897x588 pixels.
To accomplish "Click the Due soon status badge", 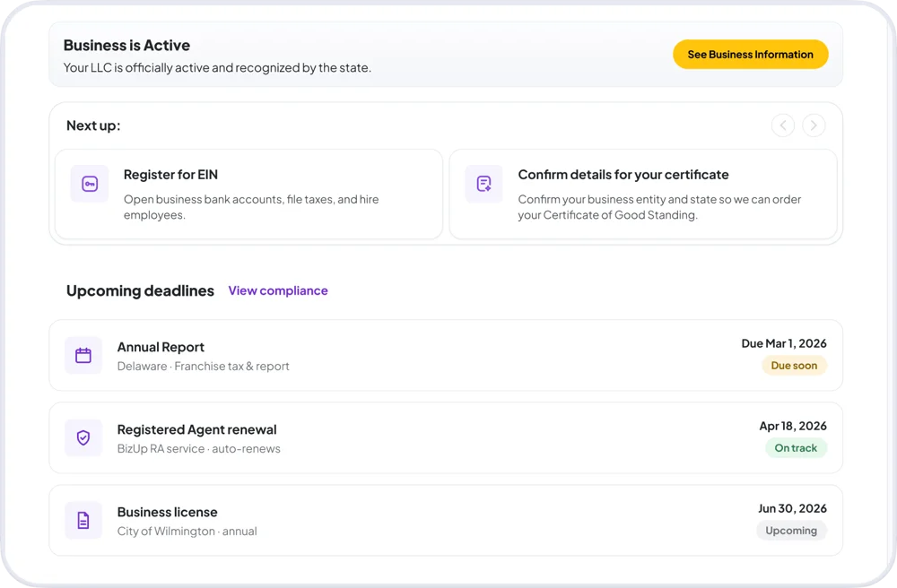I will pos(794,366).
